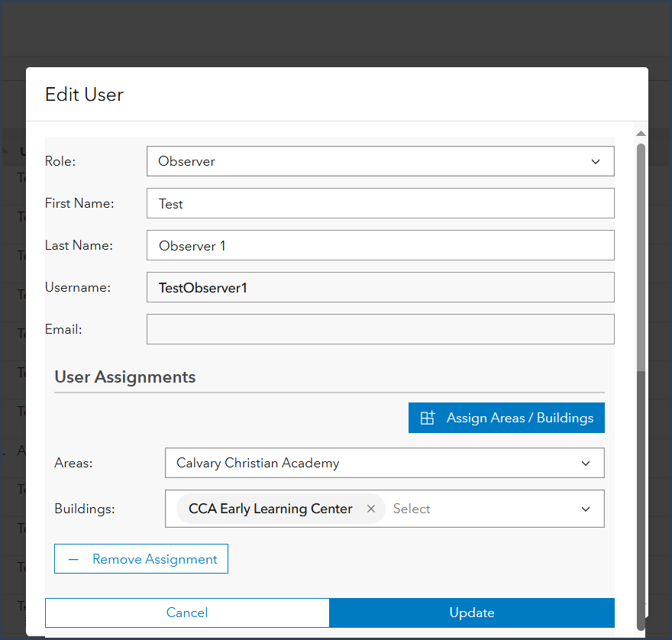Image resolution: width=672 pixels, height=640 pixels.
Task: Open the Areas dropdown Calvary Christian Academy
Action: coord(384,463)
